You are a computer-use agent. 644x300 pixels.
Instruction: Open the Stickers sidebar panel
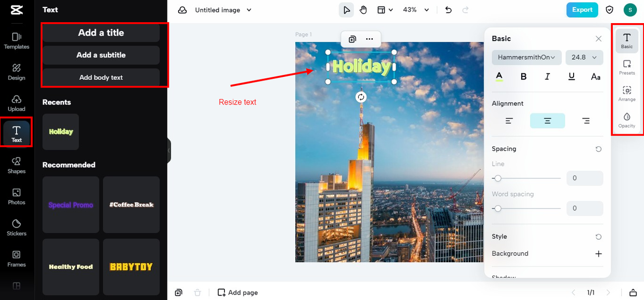(17, 228)
